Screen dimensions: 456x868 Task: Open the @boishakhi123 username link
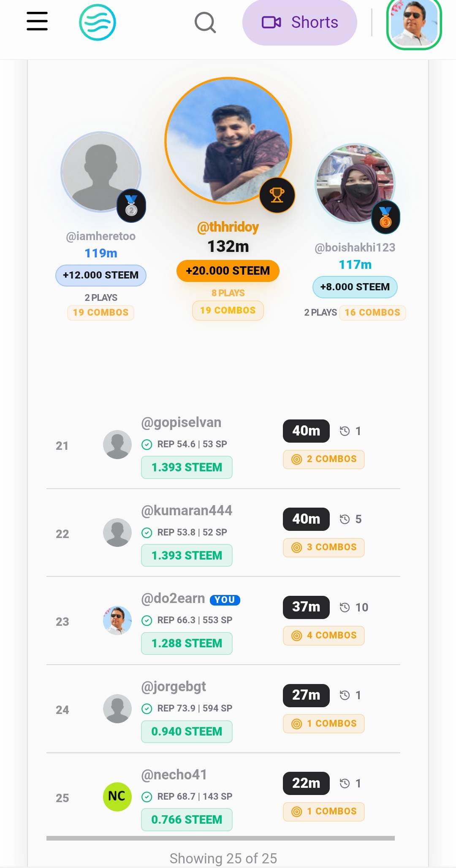pyautogui.click(x=355, y=247)
